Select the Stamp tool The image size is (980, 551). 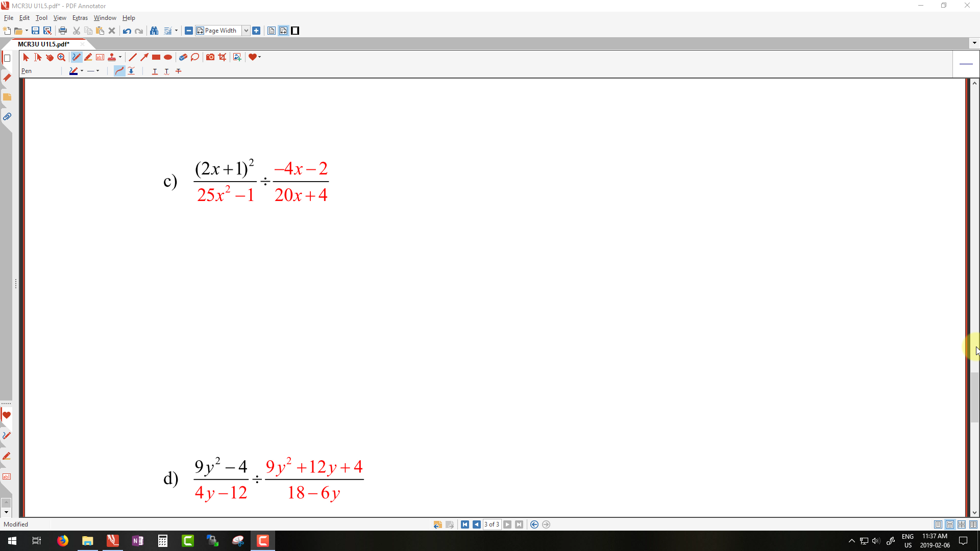coord(112,57)
